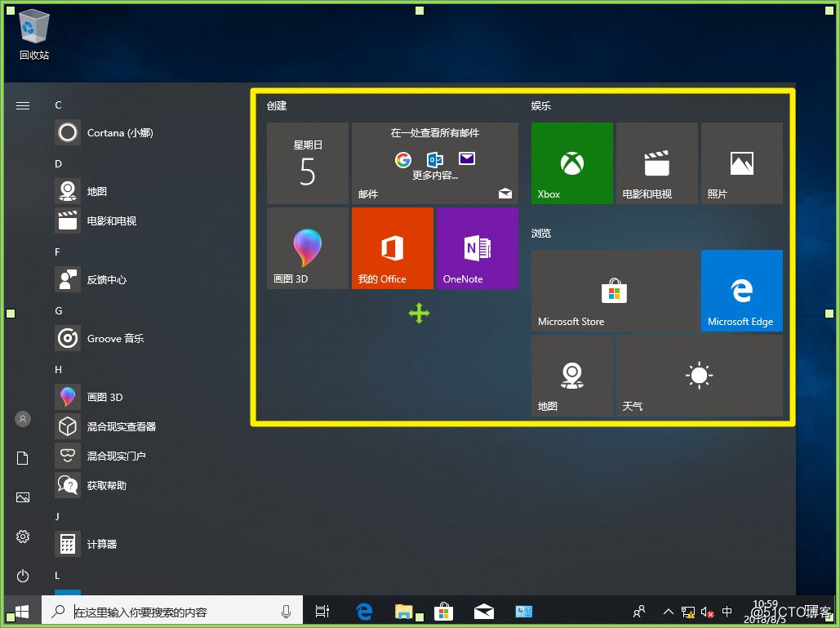Viewport: 840px width, 628px height.
Task: Open the 天气 weather tile
Action: 700,376
